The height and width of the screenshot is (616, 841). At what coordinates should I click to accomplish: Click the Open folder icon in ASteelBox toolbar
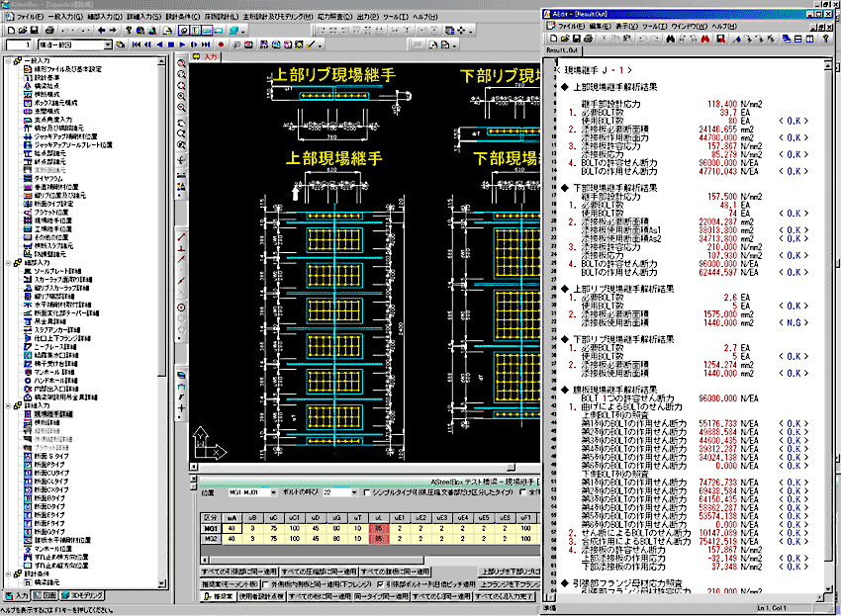point(23,31)
